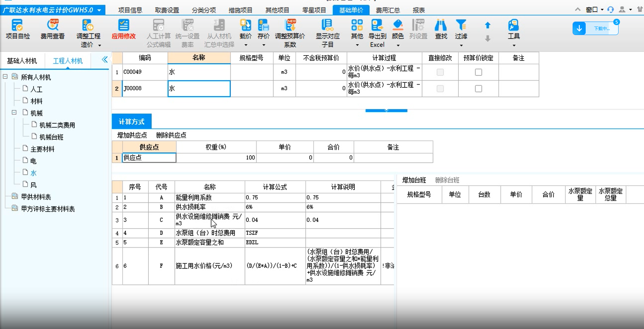Screen dimensions: 644x329
Task: Click the 供应点 input cell
Action: pos(149,157)
